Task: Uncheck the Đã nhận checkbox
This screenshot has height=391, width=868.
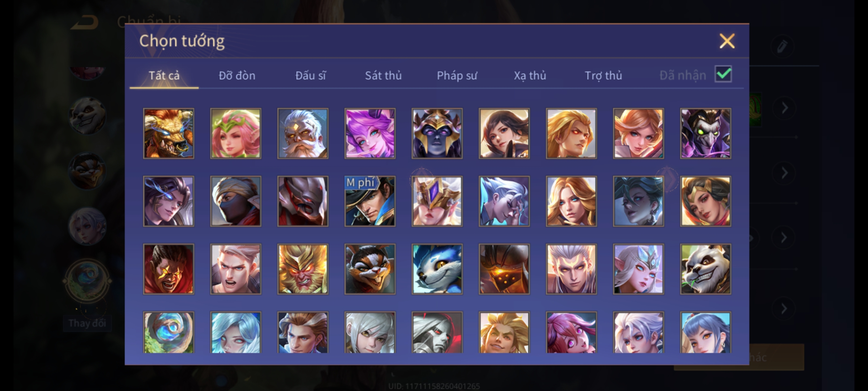Action: (723, 74)
